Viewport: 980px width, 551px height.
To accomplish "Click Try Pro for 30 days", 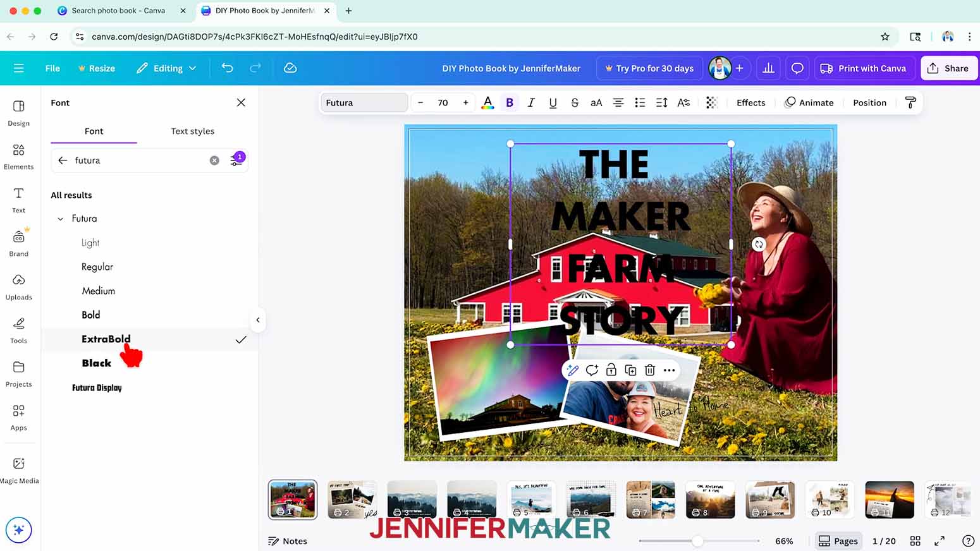I will (x=649, y=68).
